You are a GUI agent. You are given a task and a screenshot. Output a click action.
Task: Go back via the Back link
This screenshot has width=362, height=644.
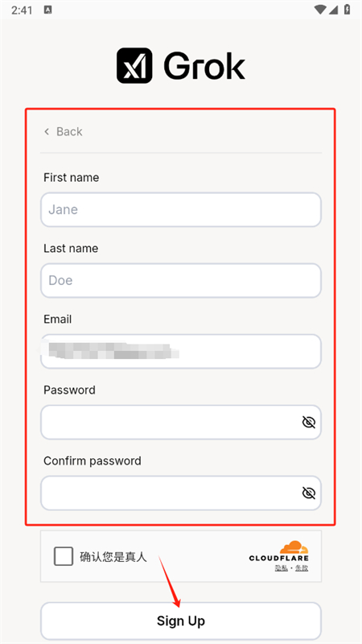tap(64, 131)
